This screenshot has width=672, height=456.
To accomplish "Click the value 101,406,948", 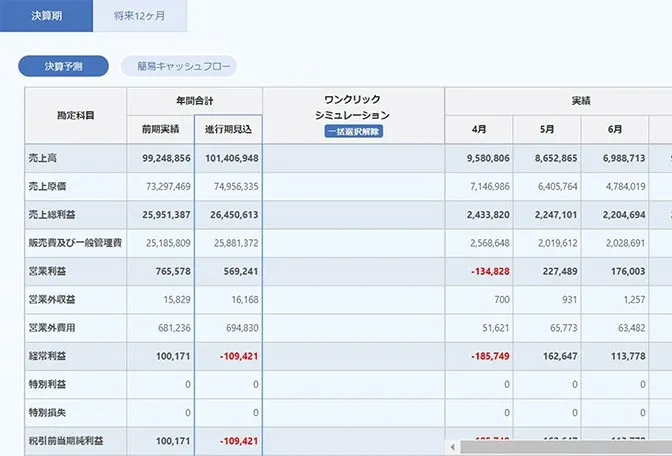I will pyautogui.click(x=232, y=158).
